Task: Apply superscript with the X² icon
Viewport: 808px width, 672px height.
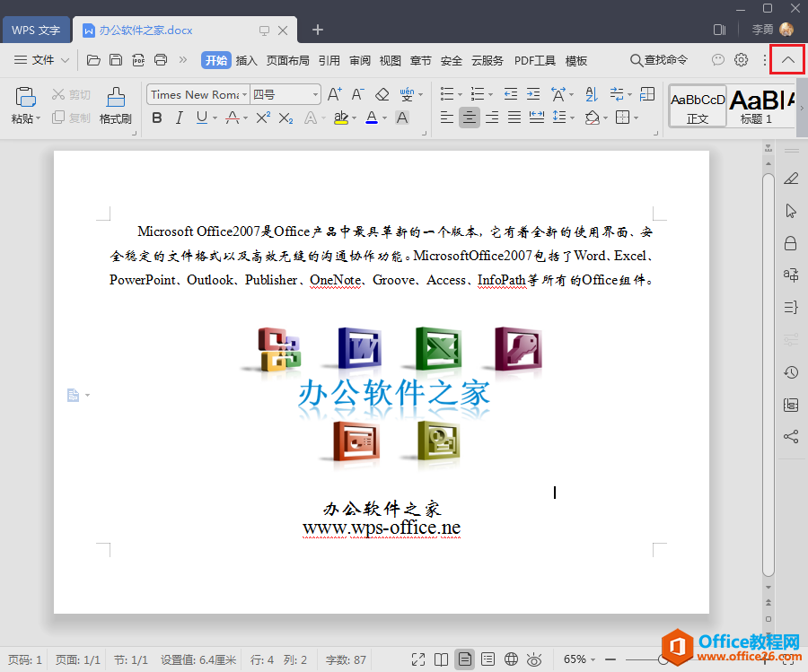Action: coord(263,118)
